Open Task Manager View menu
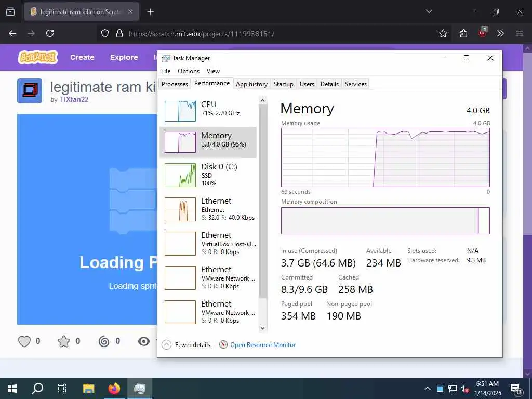Screen dimensions: 532x399 [213, 71]
